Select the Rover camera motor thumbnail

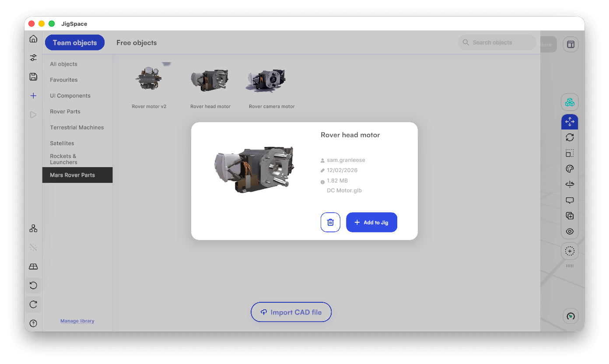(x=267, y=80)
